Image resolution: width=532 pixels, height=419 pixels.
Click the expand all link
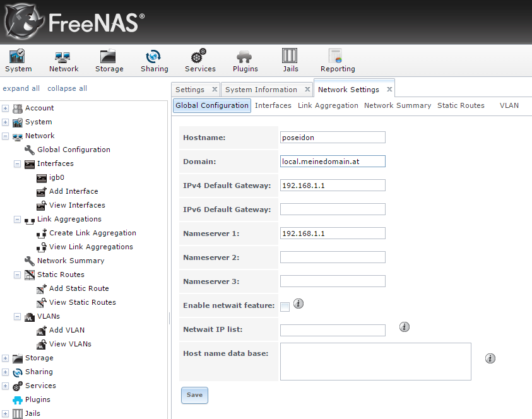pyautogui.click(x=21, y=88)
